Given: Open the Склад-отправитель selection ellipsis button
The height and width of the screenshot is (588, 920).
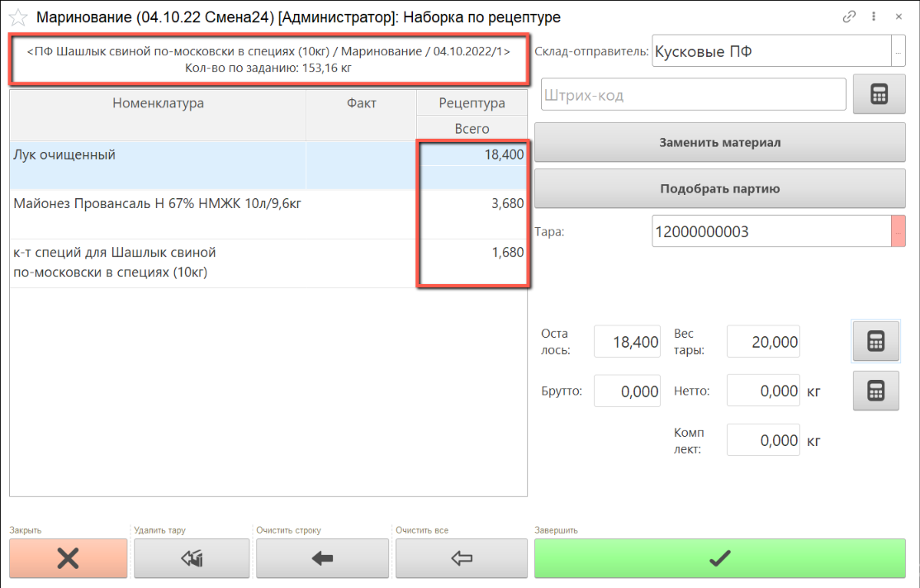Looking at the screenshot, I should pos(899,52).
